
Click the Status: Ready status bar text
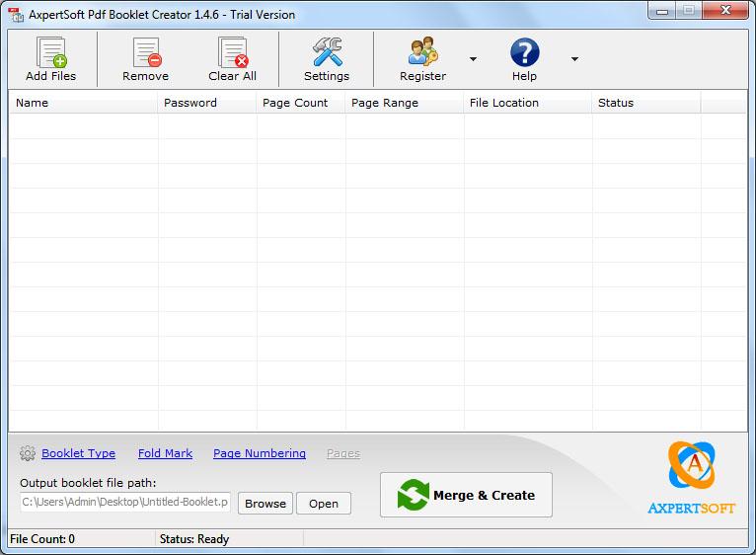(x=194, y=539)
